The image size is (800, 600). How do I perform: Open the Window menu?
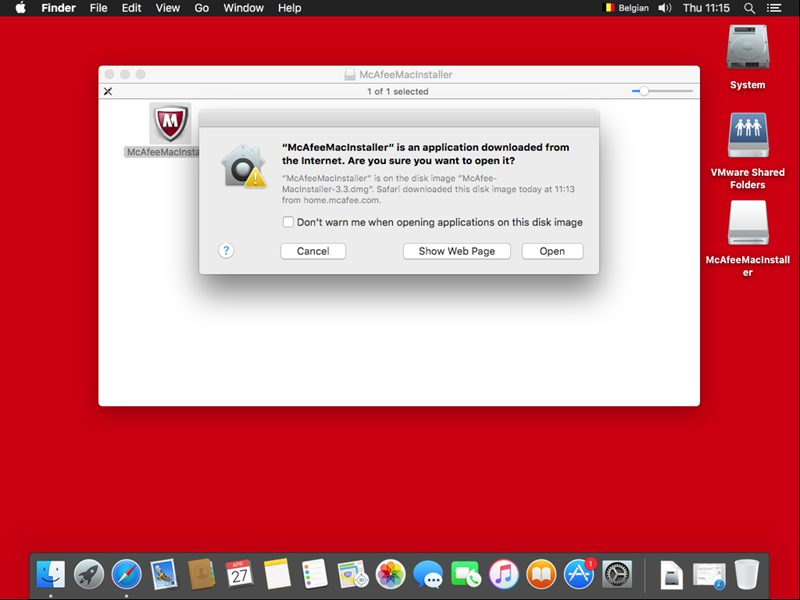(x=243, y=8)
